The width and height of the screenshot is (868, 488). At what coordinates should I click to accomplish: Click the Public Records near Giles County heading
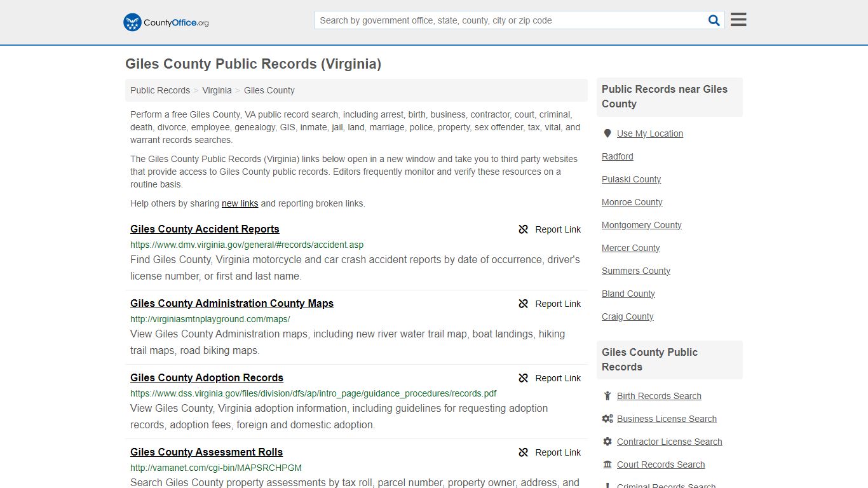coord(670,97)
